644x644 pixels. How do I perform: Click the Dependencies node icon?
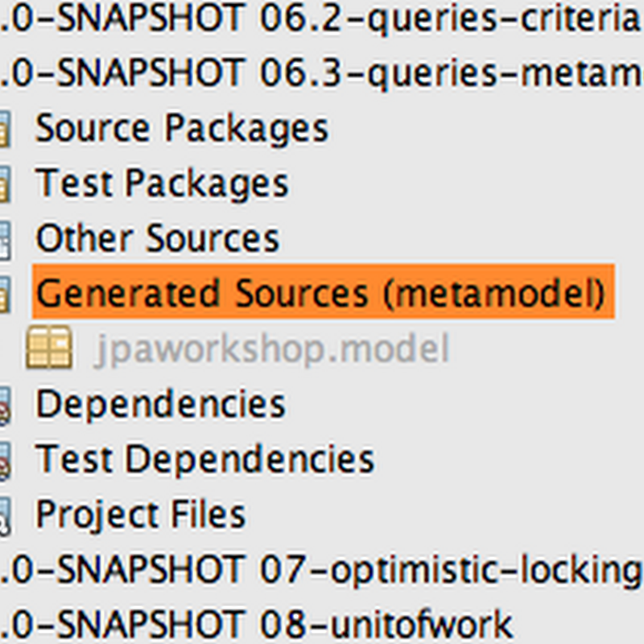tap(5, 405)
